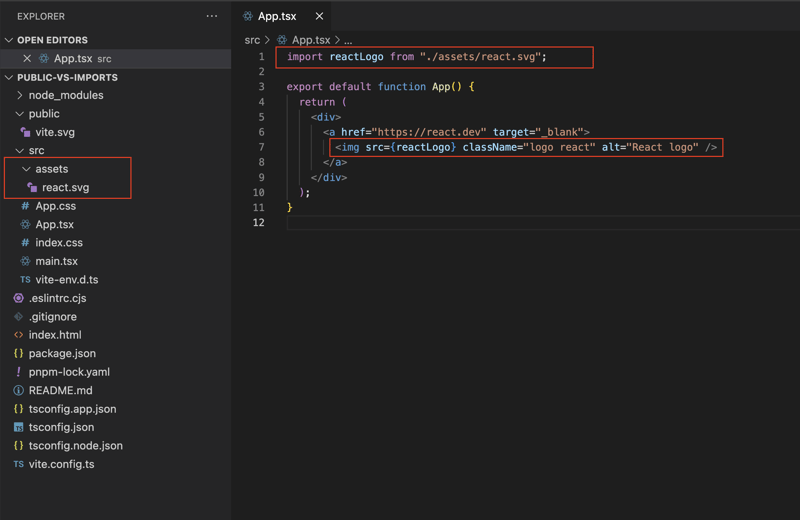Open index.css file
The width and height of the screenshot is (800, 520).
tap(59, 243)
